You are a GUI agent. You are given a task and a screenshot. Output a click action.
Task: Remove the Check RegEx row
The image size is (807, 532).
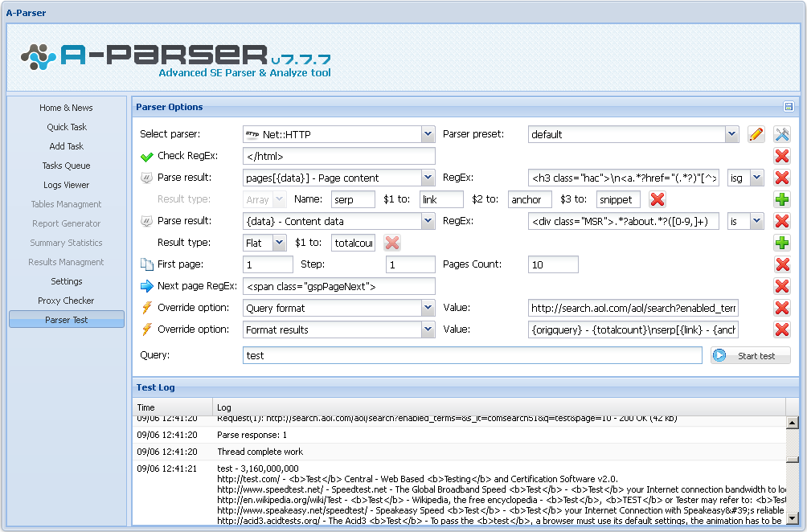[782, 156]
